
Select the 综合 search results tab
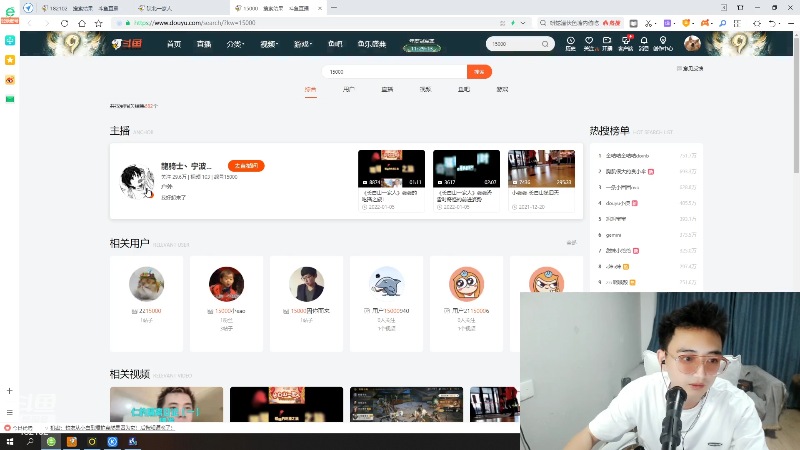coord(311,90)
